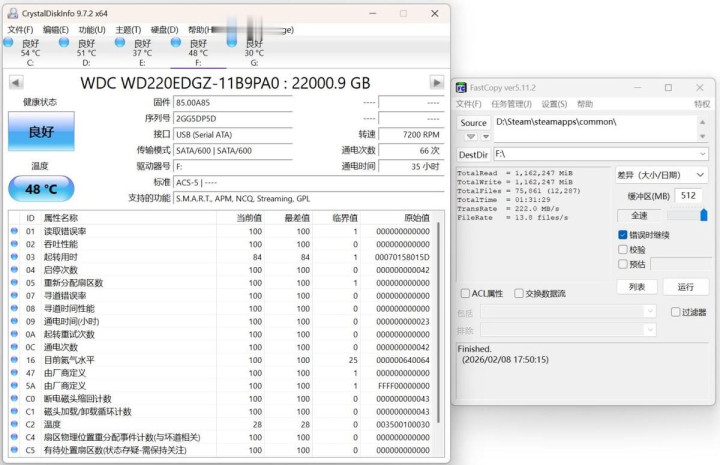Go to next disk with right arrow
Screen dimensions: 720x465
[x=437, y=82]
